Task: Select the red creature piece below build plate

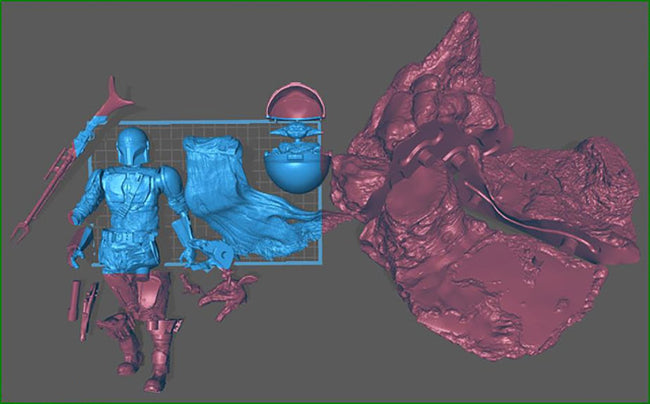Action: tap(226, 294)
